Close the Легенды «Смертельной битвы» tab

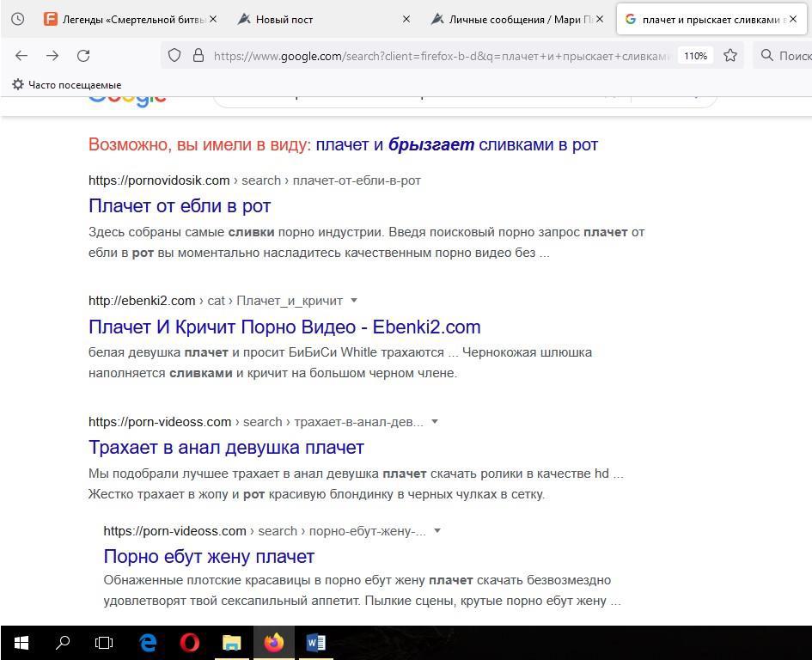pyautogui.click(x=213, y=19)
